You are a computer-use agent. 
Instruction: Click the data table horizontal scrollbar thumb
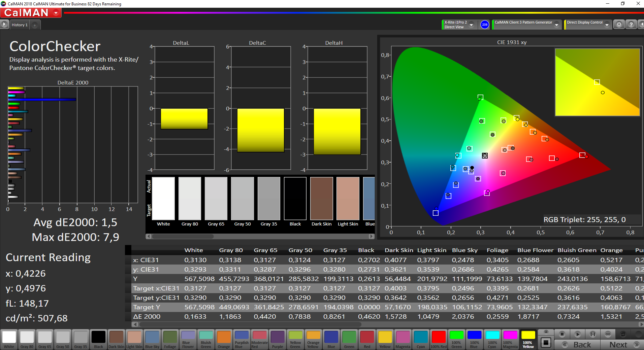click(250, 324)
